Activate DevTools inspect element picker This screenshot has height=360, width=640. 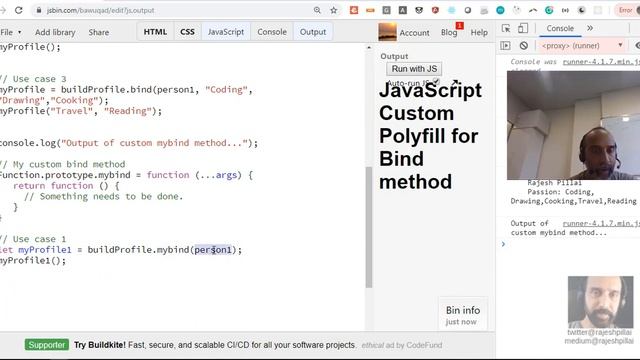pyautogui.click(x=506, y=28)
